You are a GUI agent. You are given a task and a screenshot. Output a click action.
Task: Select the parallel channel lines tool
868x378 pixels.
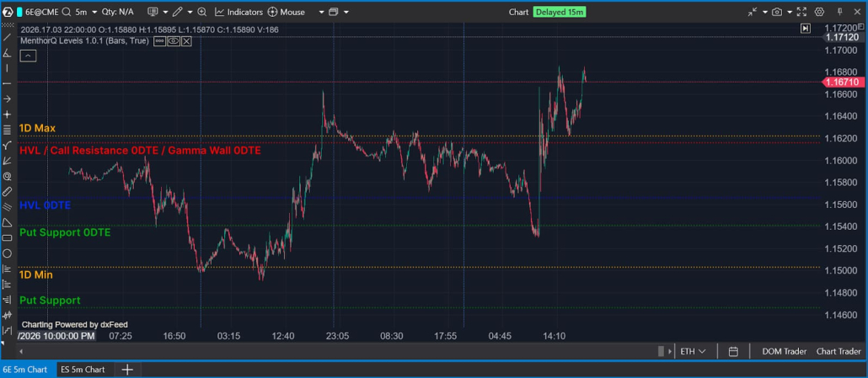point(8,207)
